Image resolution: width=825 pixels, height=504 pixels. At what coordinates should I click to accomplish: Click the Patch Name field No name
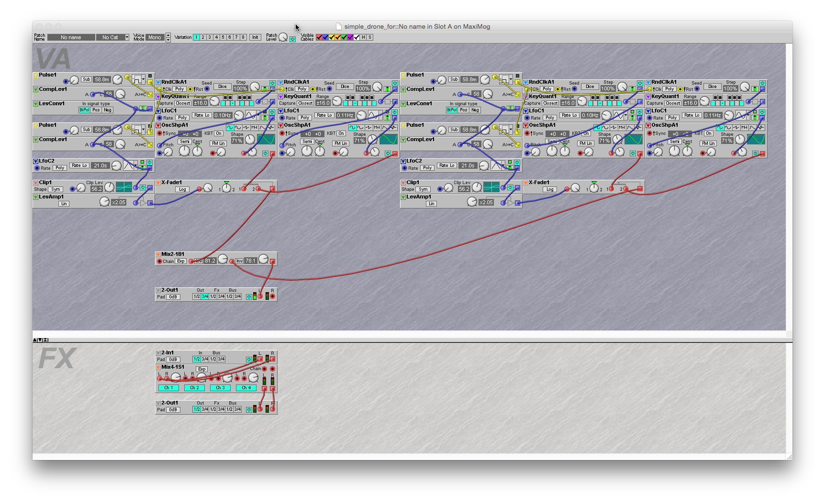click(x=71, y=37)
